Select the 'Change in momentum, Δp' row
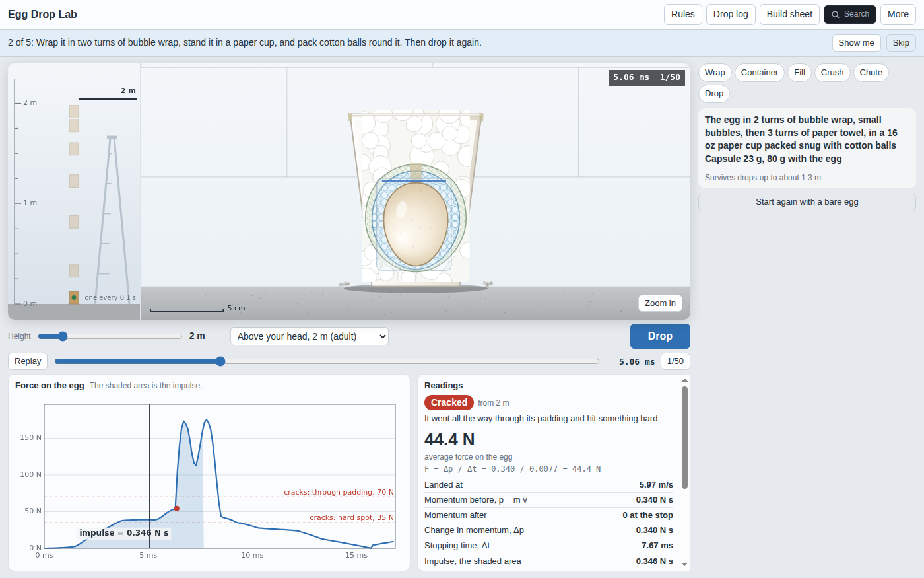The height and width of the screenshot is (578, 924). coord(548,530)
